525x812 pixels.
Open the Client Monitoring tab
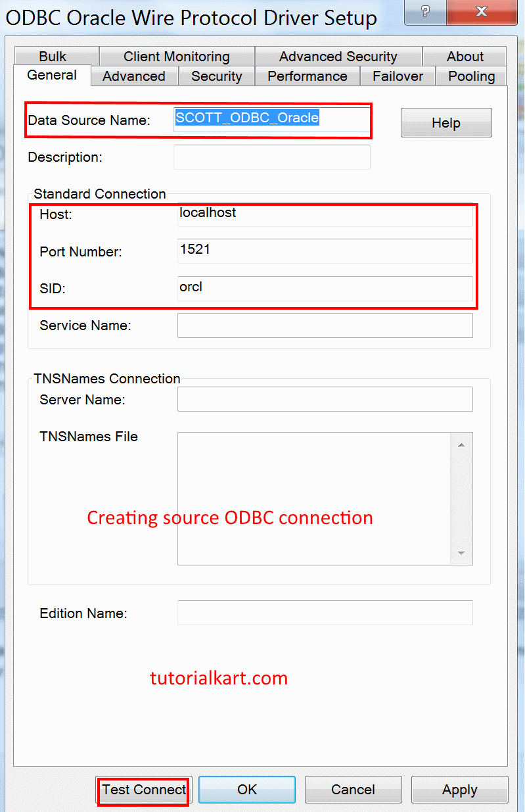pos(177,57)
